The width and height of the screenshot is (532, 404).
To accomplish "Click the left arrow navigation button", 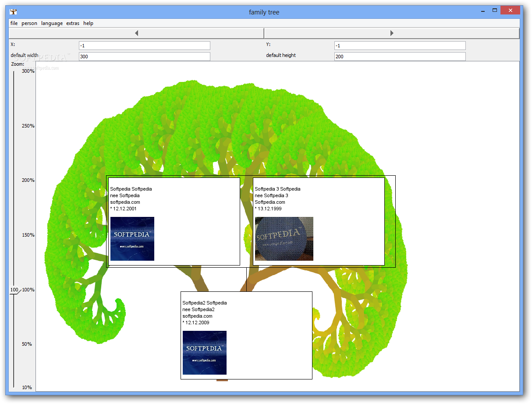I will pyautogui.click(x=136, y=33).
